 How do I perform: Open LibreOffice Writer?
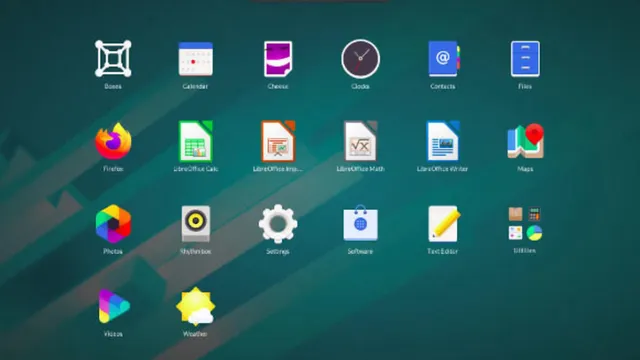pyautogui.click(x=443, y=141)
